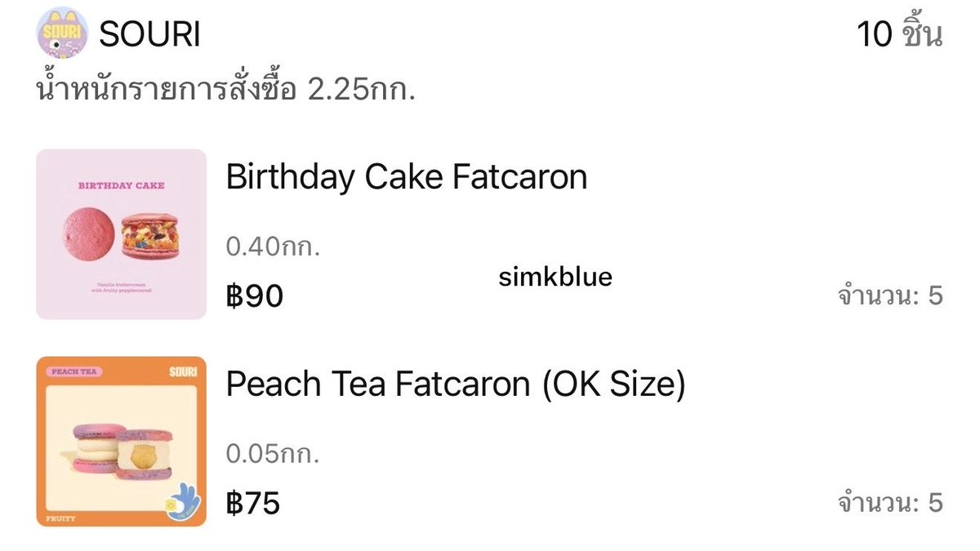Tap the ฿90 price label

tap(255, 295)
